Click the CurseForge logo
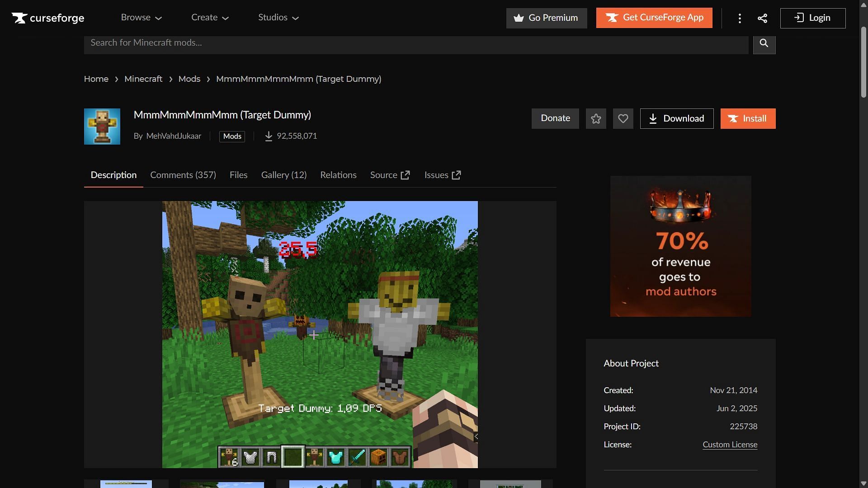Screen dimensions: 868x488 tap(48, 18)
